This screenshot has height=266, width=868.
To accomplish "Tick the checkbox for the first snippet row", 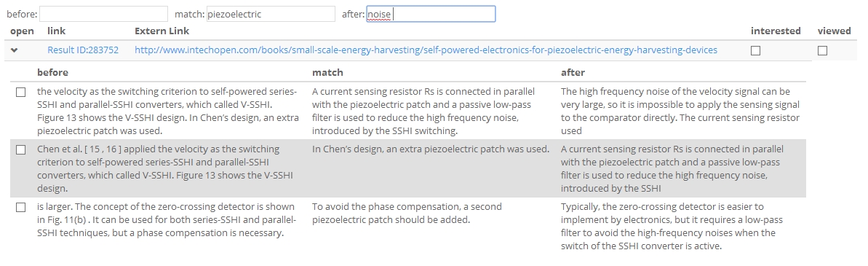I will coord(20,93).
